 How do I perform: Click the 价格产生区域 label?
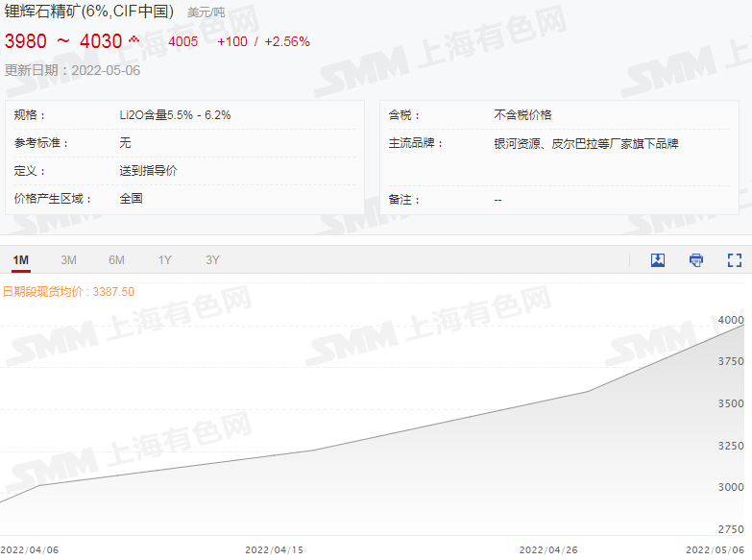point(52,199)
